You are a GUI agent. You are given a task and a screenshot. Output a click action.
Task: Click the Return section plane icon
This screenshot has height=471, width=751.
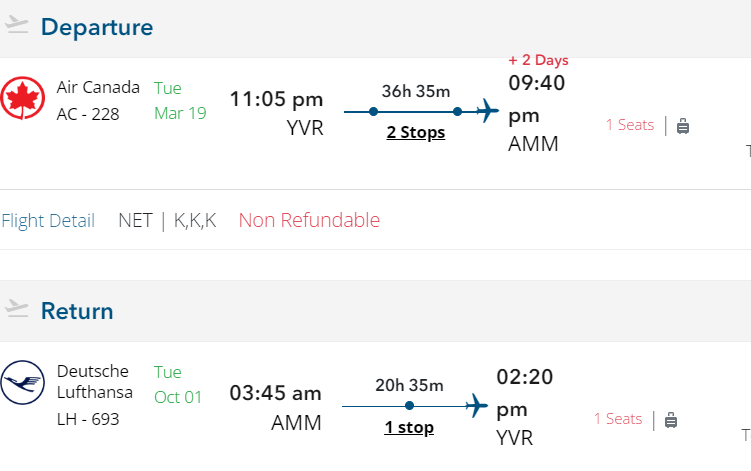coord(16,309)
